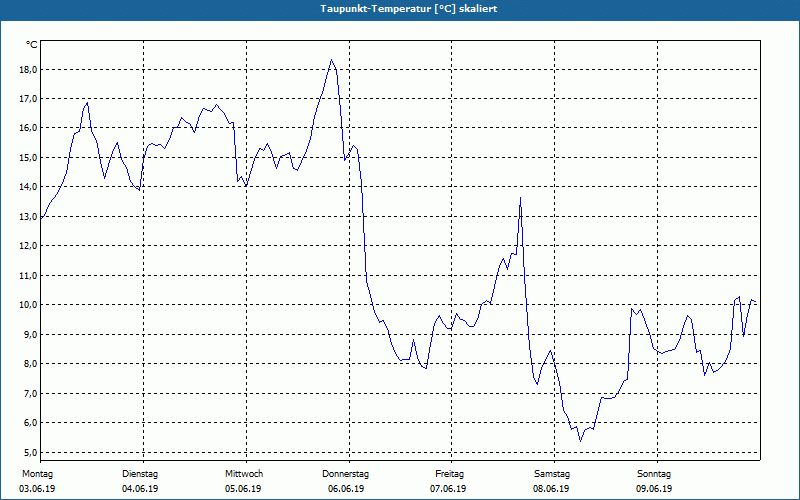
Task: Click the 08.06.19 date label
Action: (x=551, y=489)
